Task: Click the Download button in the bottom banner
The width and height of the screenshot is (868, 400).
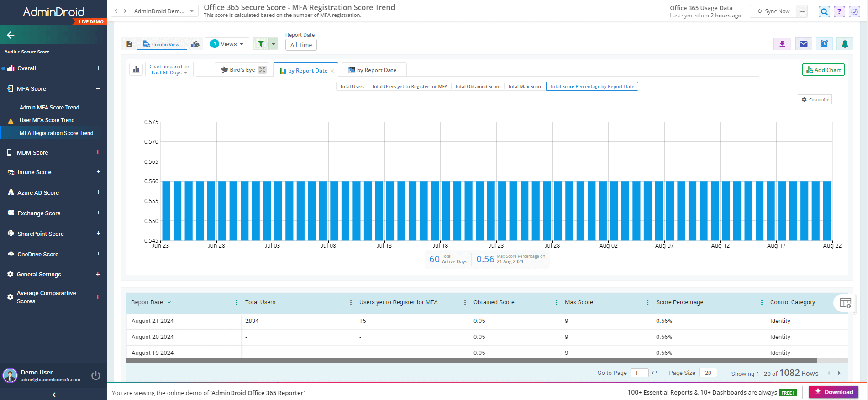Action: (x=833, y=392)
